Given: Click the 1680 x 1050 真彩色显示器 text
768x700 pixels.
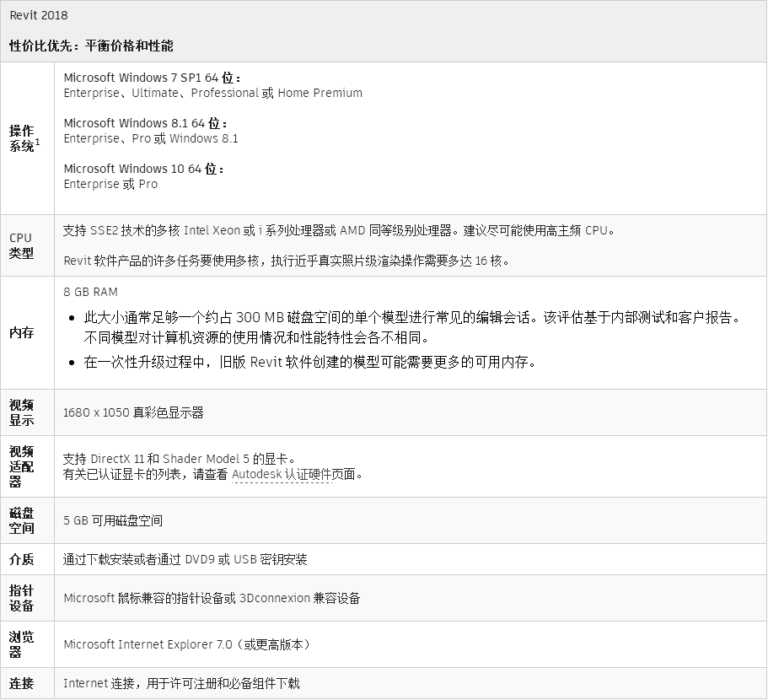Looking at the screenshot, I should coord(133,412).
